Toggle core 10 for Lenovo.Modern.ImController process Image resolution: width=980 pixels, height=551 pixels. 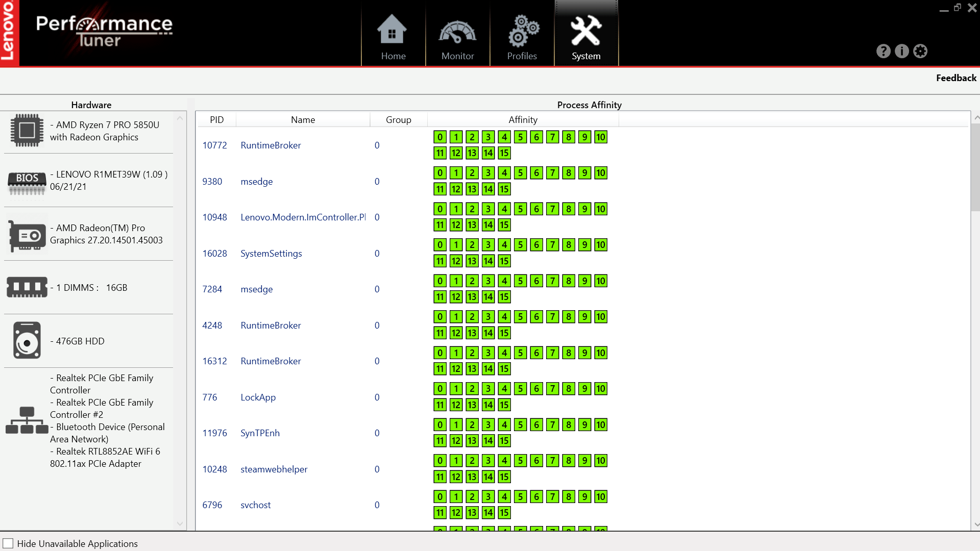coord(601,209)
